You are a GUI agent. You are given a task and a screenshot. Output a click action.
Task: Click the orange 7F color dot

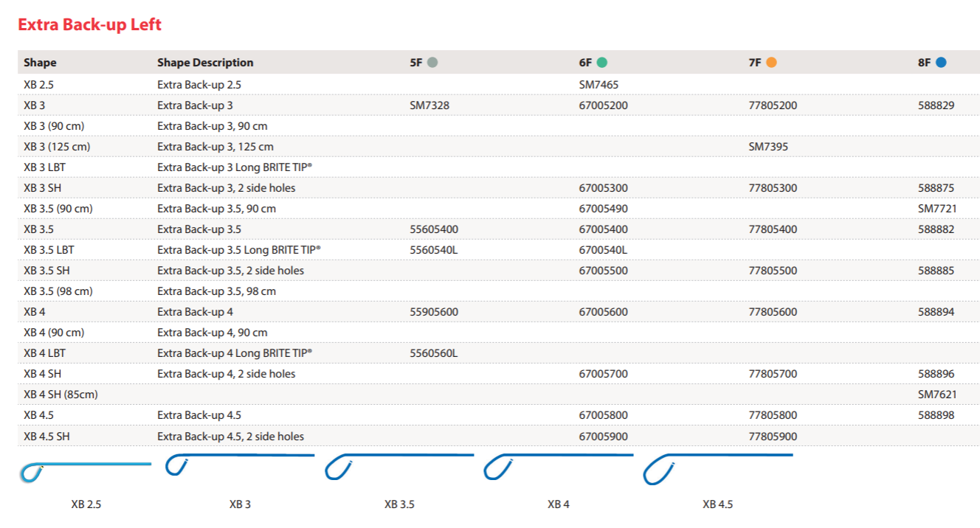(771, 63)
